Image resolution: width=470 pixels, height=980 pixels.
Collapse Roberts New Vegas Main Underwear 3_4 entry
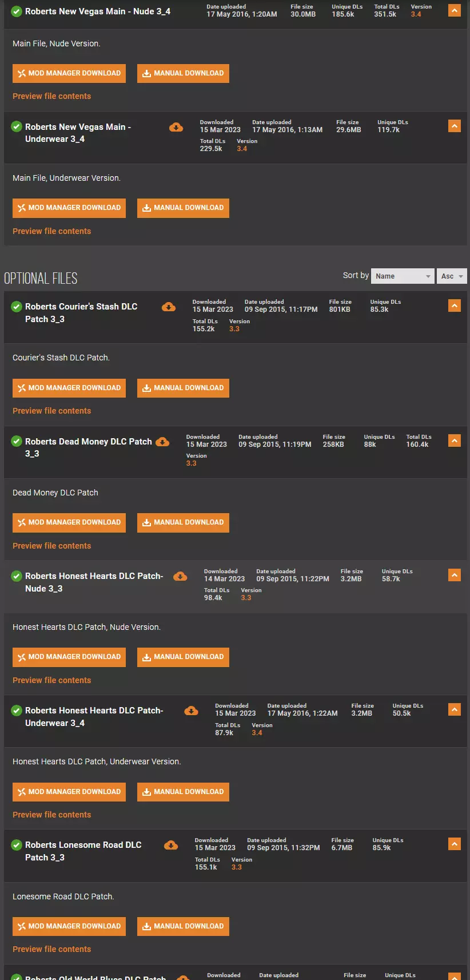click(x=455, y=126)
